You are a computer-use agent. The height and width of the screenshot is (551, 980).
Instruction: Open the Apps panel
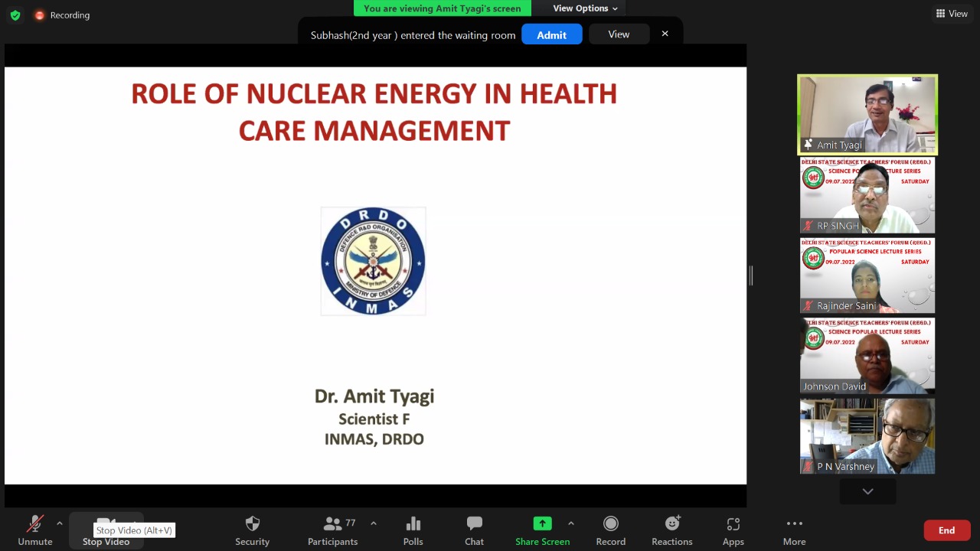pyautogui.click(x=733, y=530)
